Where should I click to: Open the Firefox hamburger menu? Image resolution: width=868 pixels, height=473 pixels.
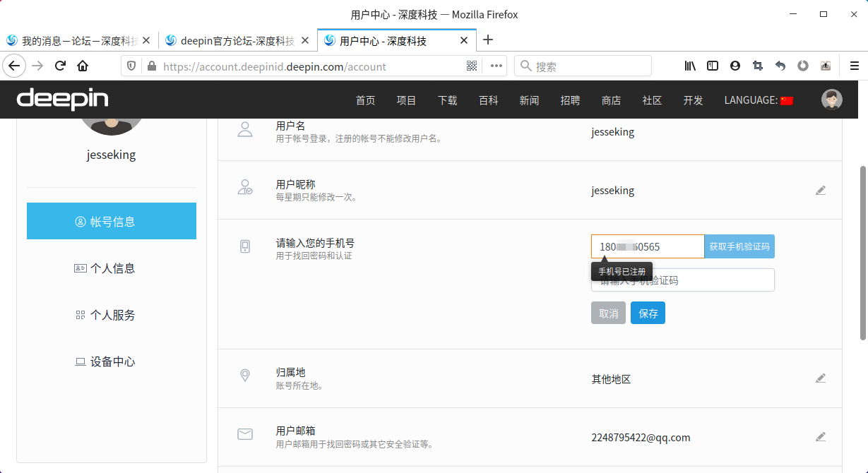(x=854, y=66)
